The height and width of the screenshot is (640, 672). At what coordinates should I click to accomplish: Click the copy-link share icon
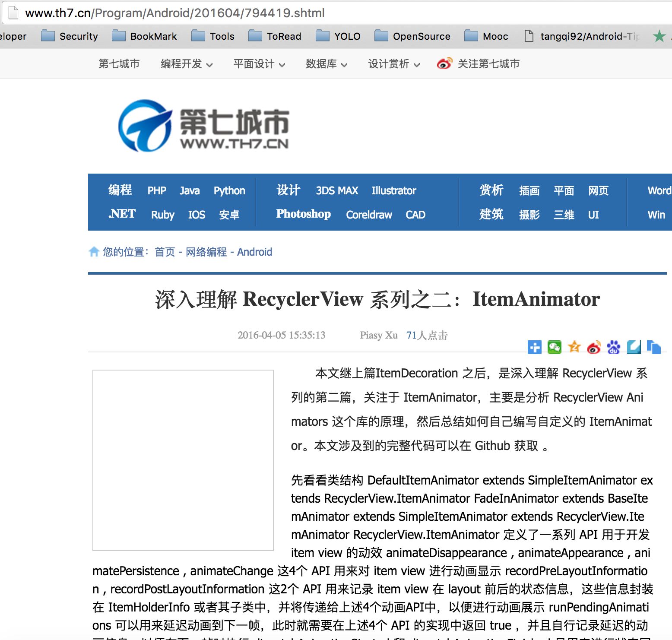(654, 347)
